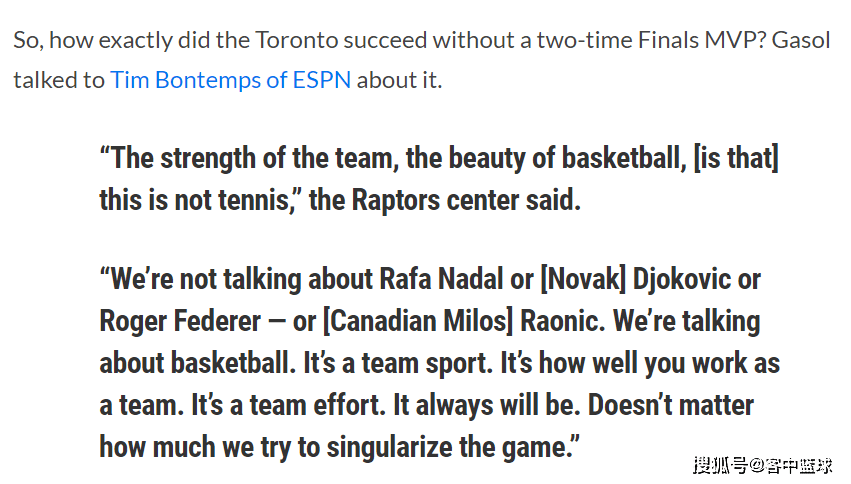Image resolution: width=851 pixels, height=484 pixels.
Task: Click the sentence 'It's a team sport.'
Action: pos(398,363)
